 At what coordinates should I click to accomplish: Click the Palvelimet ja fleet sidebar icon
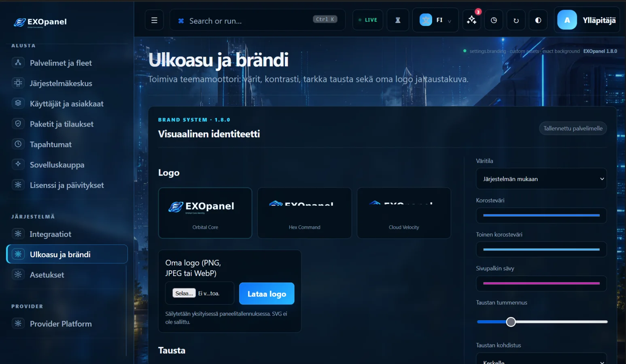pos(18,63)
